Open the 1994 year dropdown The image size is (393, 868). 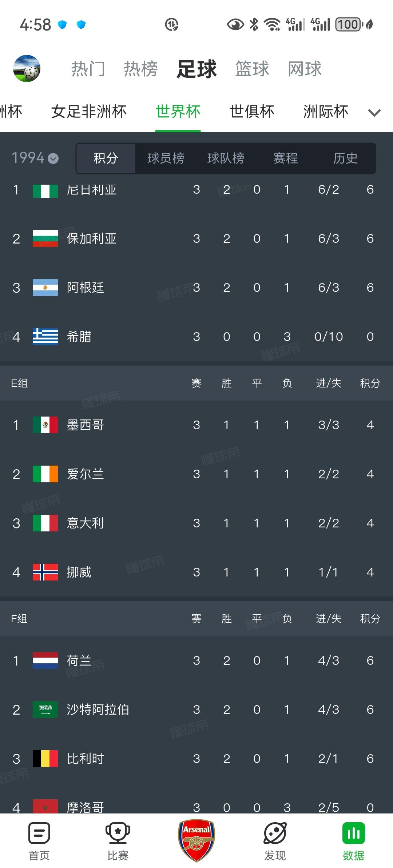pyautogui.click(x=35, y=158)
